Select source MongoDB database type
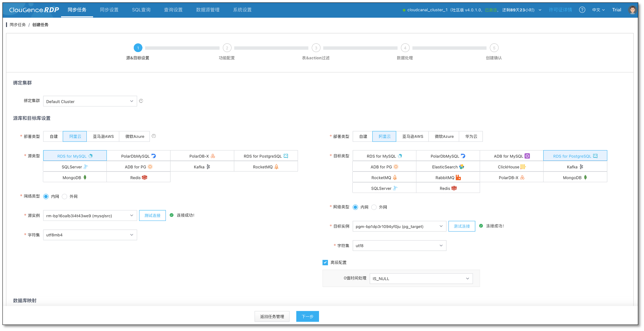The image size is (644, 331). click(75, 178)
